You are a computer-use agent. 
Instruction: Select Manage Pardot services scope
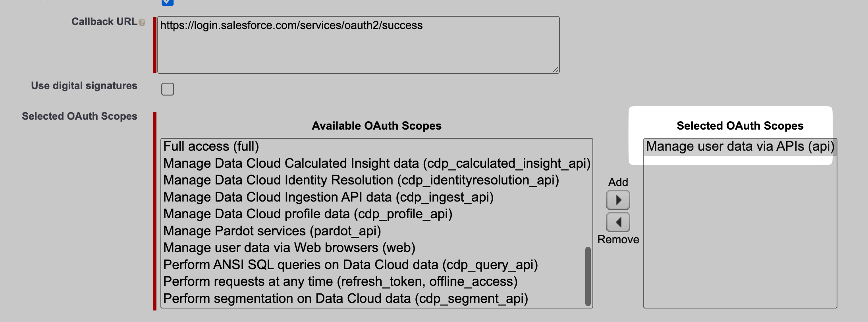point(272,231)
